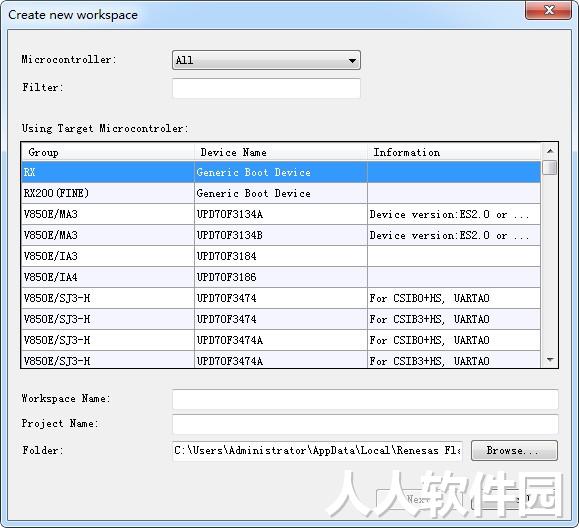Click the Project Name input field
The width and height of the screenshot is (579, 528).
click(x=365, y=424)
